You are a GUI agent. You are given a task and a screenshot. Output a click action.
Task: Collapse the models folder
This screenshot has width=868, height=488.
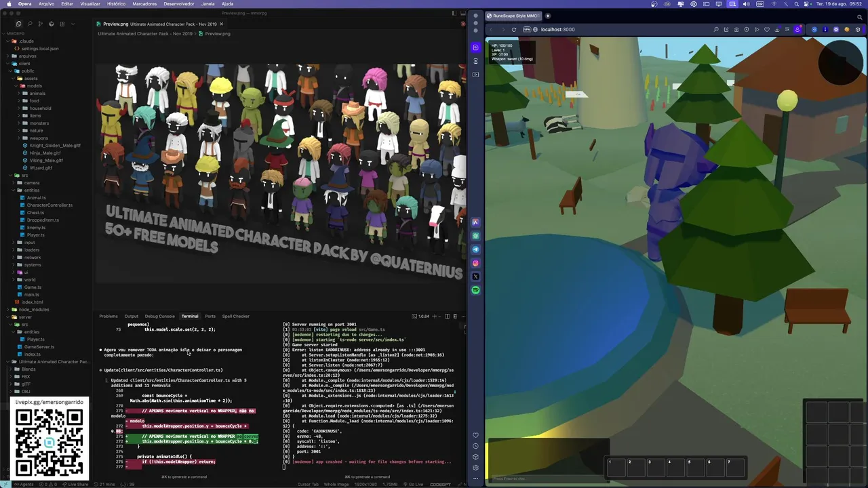(35, 85)
